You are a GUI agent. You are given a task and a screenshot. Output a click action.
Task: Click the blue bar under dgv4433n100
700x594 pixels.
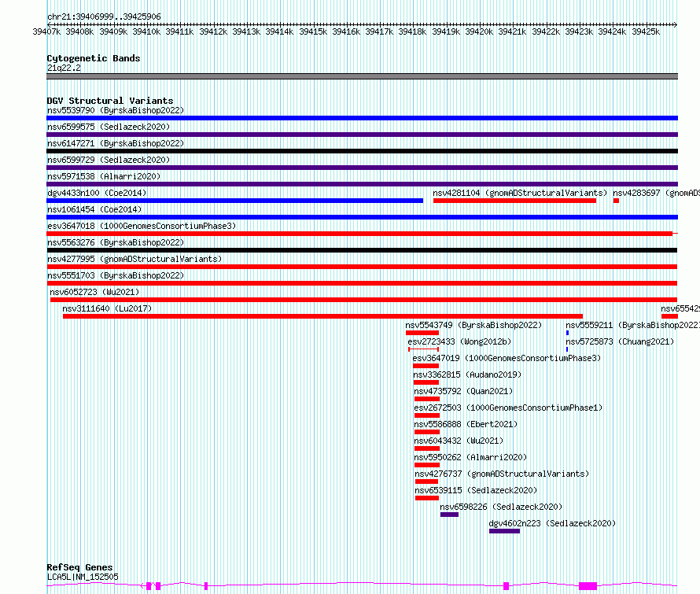click(235, 201)
